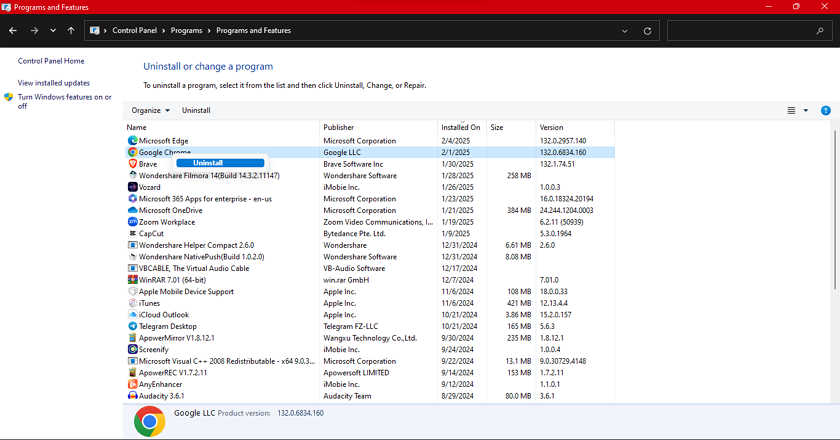Expand the chevron after Control Panel breadcrumb
Viewport: 840px width, 440px height.
point(164,31)
